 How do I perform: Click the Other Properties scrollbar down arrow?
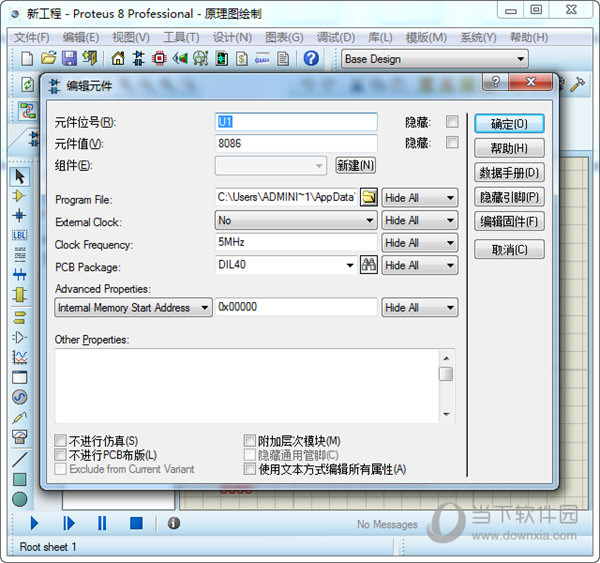tap(446, 414)
